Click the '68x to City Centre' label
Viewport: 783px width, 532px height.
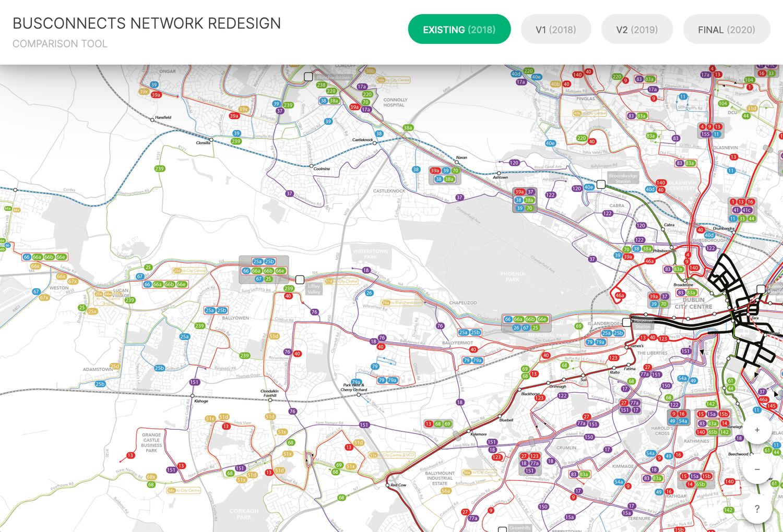[x=183, y=490]
